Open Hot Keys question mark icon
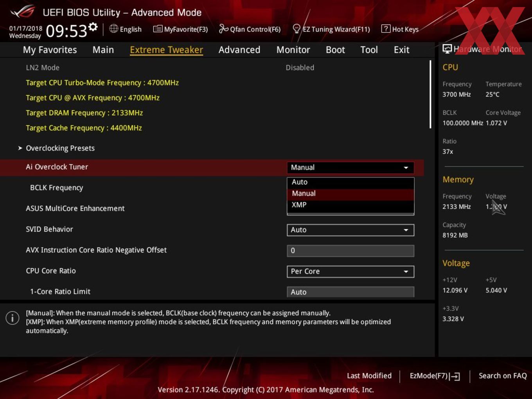 point(386,29)
